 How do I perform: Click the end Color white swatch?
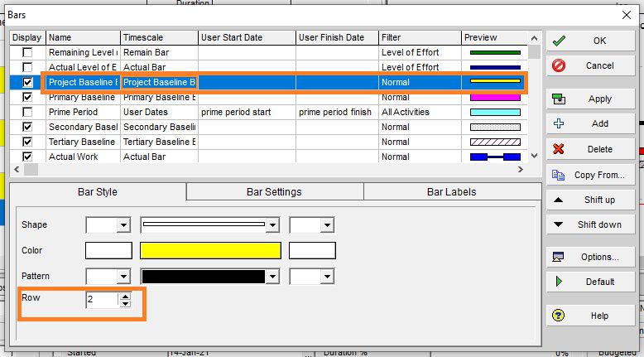pos(312,251)
